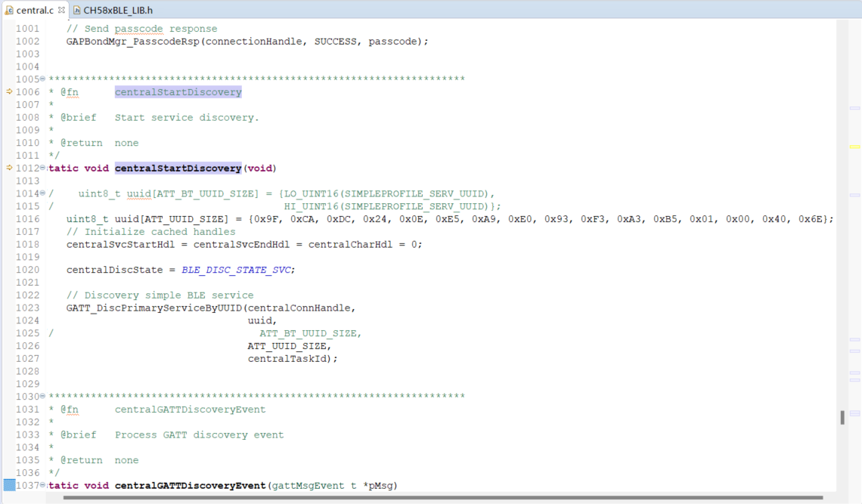862x504 pixels.
Task: Collapse the comment block at line 1030
Action: [42, 397]
